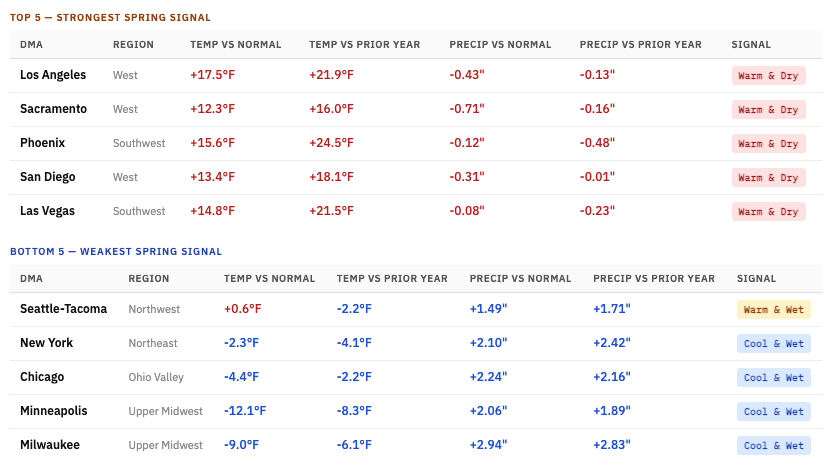This screenshot has width=824, height=467.
Task: Select the Seattle-Tacoma DMA cell
Action: (64, 309)
